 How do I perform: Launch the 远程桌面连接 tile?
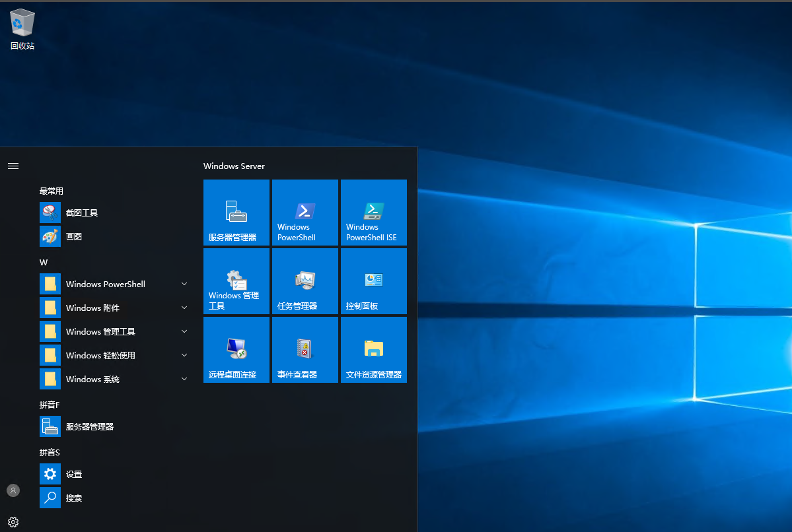[236, 350]
